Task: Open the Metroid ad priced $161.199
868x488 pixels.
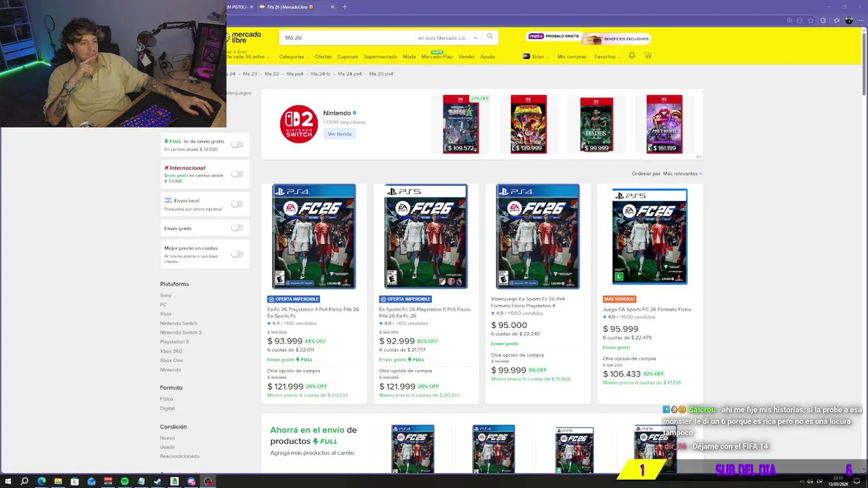Action: click(665, 124)
